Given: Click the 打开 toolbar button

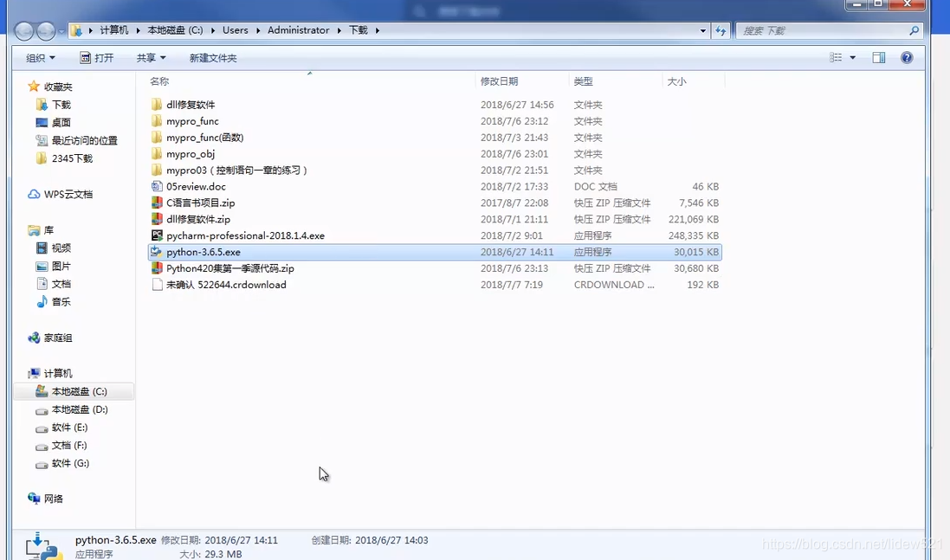Looking at the screenshot, I should [x=97, y=57].
